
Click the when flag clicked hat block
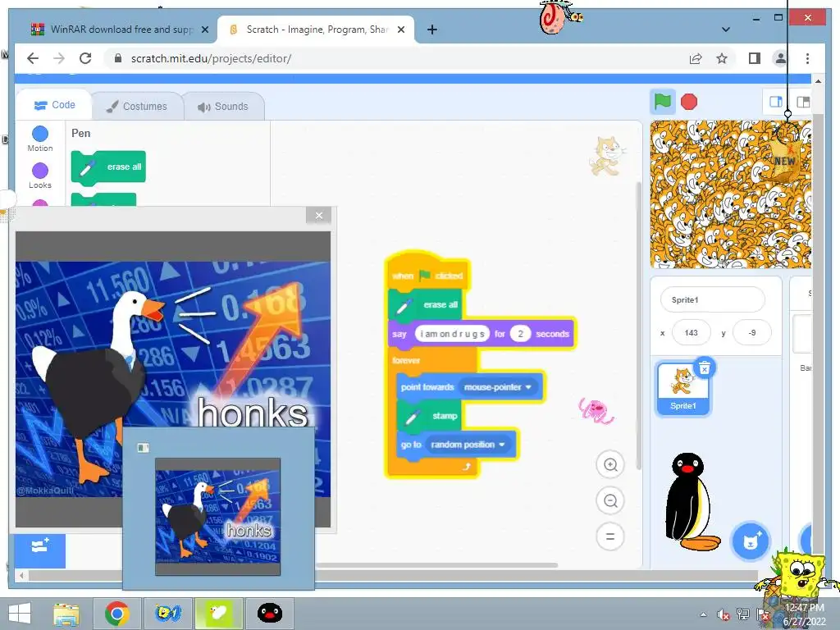tap(428, 274)
